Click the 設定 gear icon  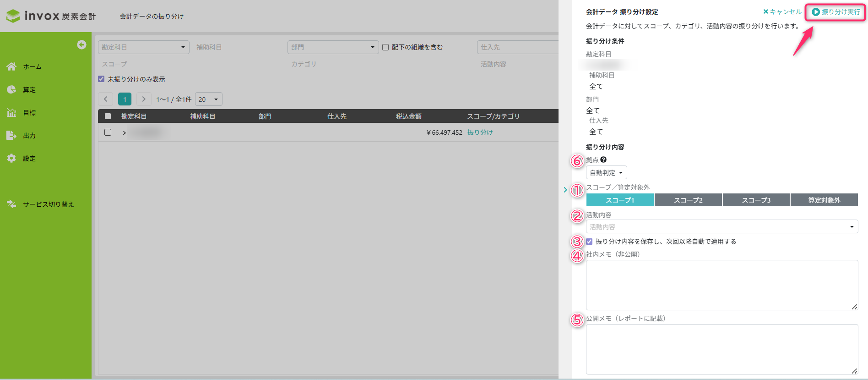[x=11, y=158]
